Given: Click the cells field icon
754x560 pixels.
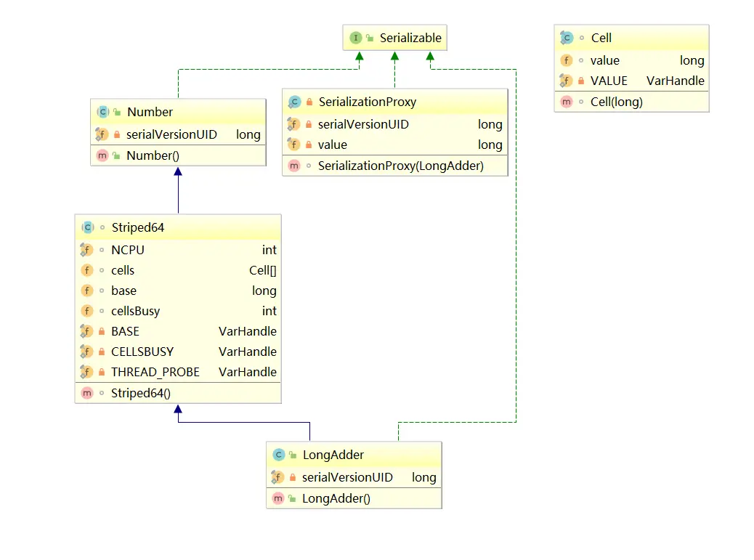Looking at the screenshot, I should coord(86,270).
